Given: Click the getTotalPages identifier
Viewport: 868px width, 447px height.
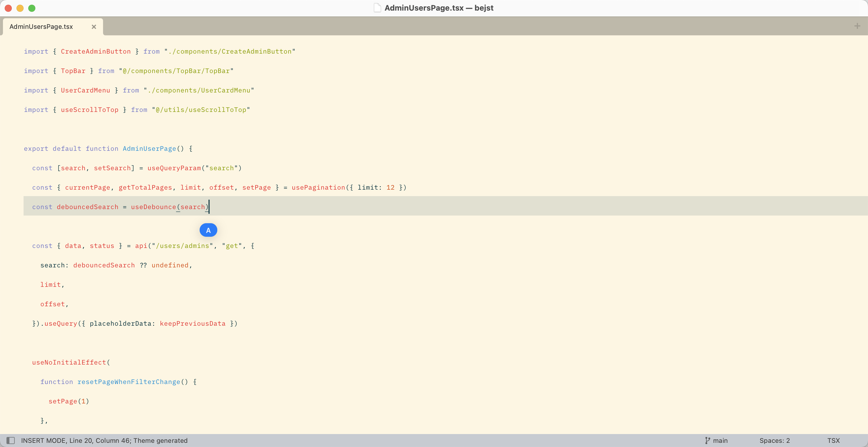Looking at the screenshot, I should pos(145,188).
